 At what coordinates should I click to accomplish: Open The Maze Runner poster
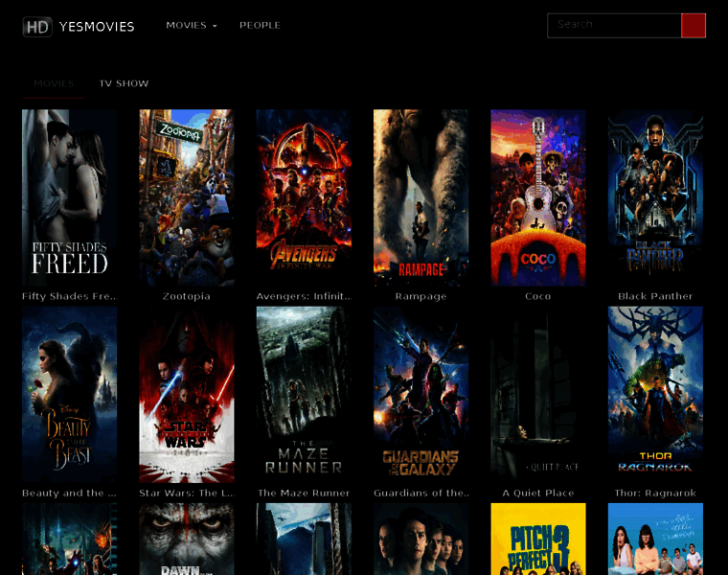[x=304, y=394]
